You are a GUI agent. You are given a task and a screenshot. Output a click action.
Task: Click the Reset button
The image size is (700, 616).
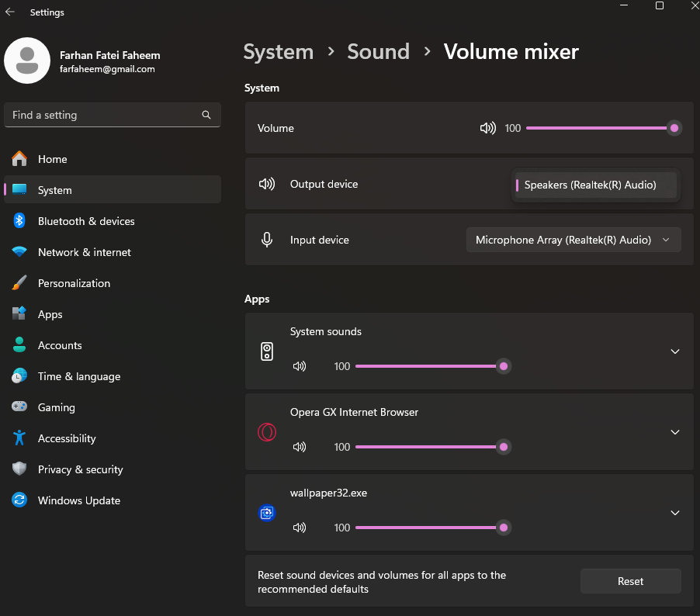[630, 581]
